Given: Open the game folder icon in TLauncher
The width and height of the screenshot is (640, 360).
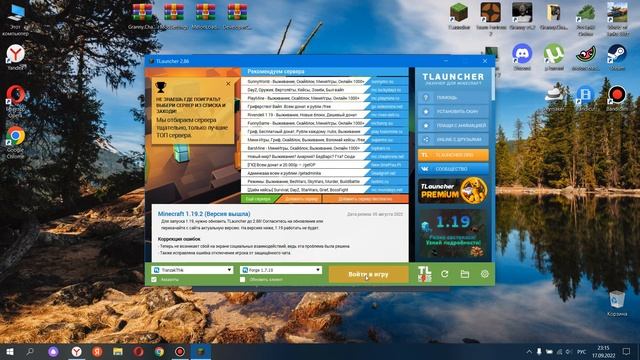Looking at the screenshot, I should 464,274.
